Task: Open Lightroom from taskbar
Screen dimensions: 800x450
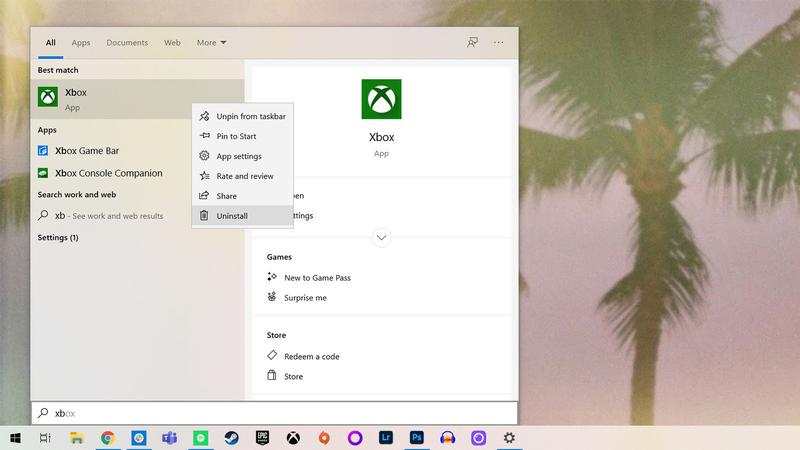Action: [x=386, y=438]
